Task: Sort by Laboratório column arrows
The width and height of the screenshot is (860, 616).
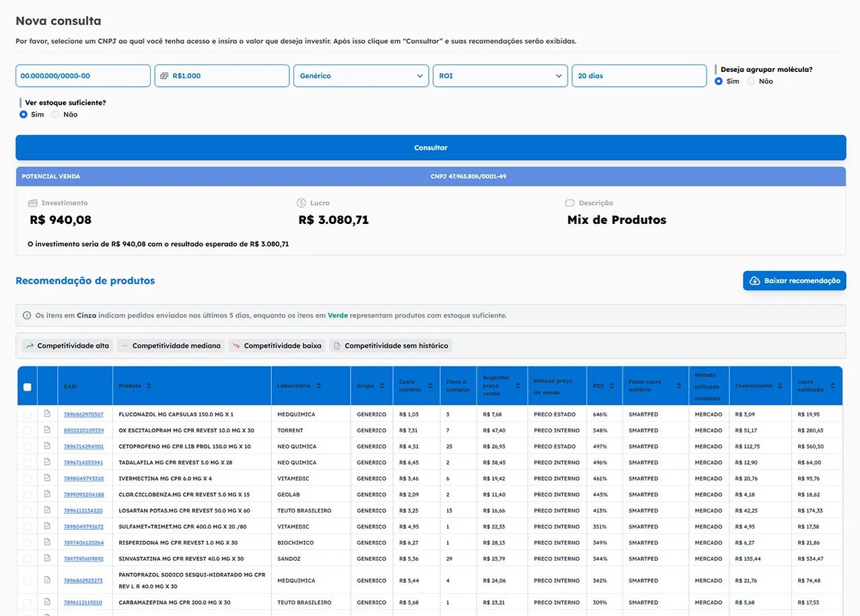Action: 318,386
